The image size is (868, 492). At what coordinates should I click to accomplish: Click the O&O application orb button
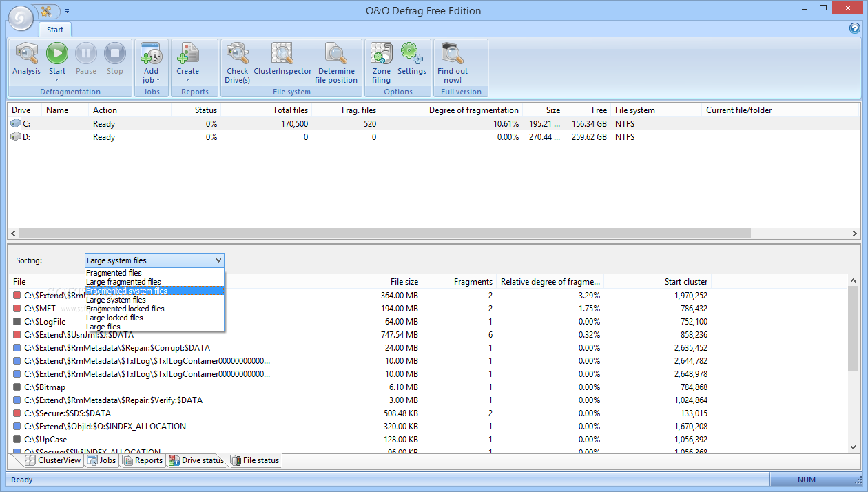(x=21, y=17)
